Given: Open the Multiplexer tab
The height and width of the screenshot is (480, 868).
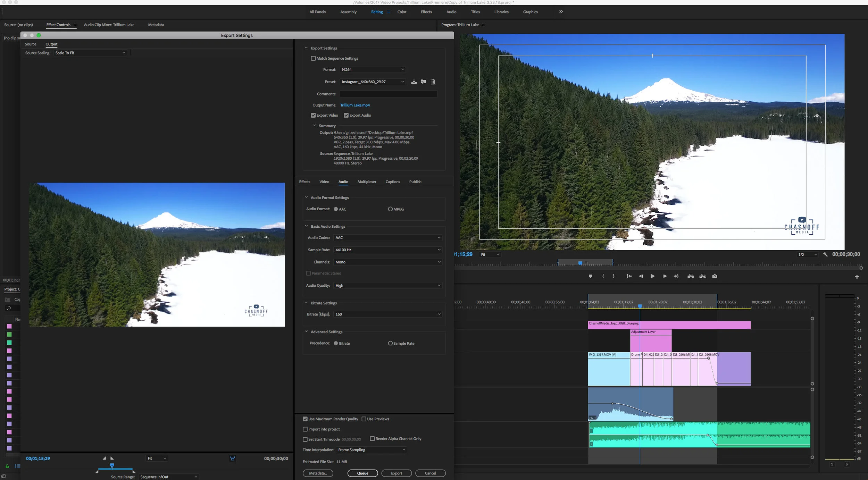Looking at the screenshot, I should click(x=367, y=182).
